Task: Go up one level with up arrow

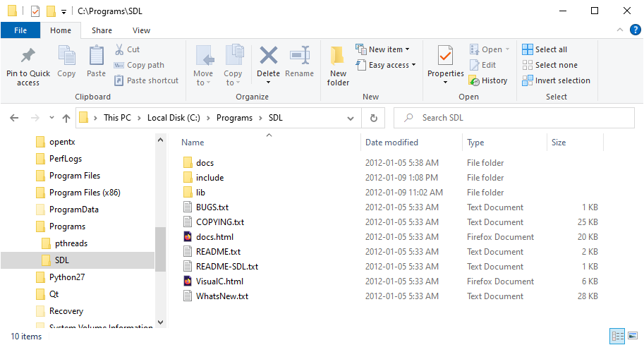Action: click(x=66, y=118)
